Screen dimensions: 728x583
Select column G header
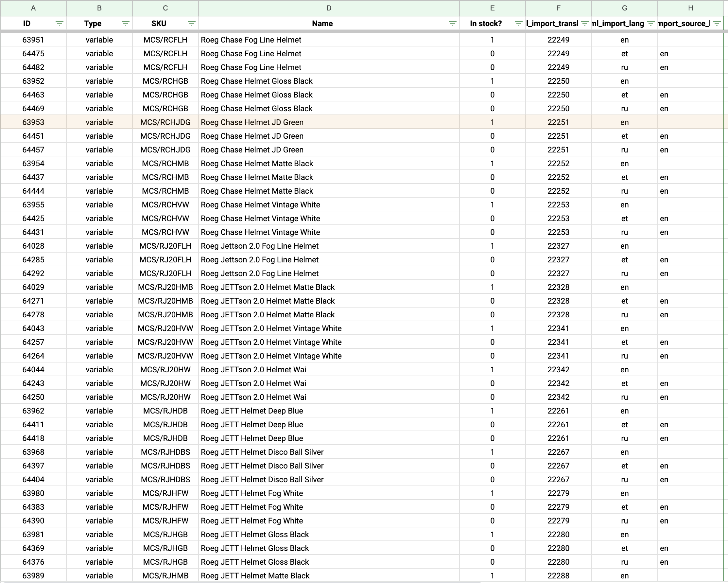(625, 8)
